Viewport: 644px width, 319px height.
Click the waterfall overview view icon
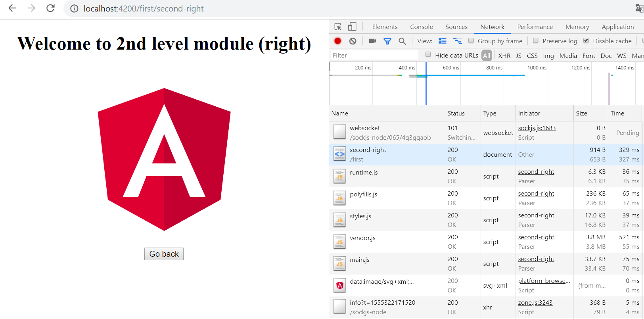tap(458, 41)
